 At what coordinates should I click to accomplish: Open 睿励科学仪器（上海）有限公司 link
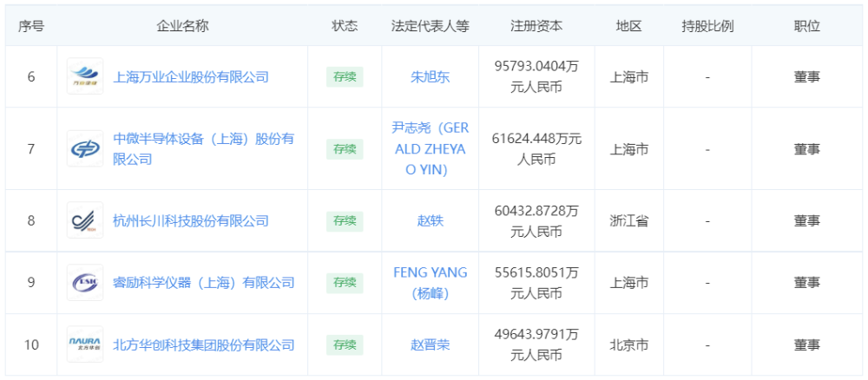(x=203, y=283)
